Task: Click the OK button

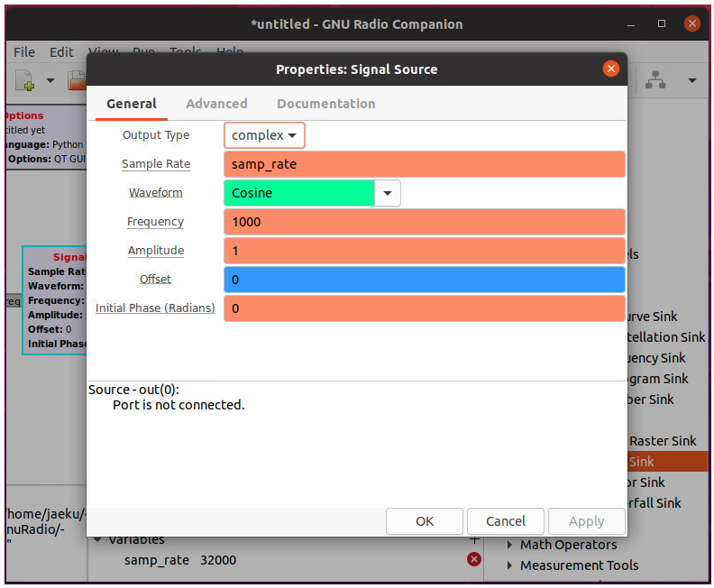Action: (425, 521)
